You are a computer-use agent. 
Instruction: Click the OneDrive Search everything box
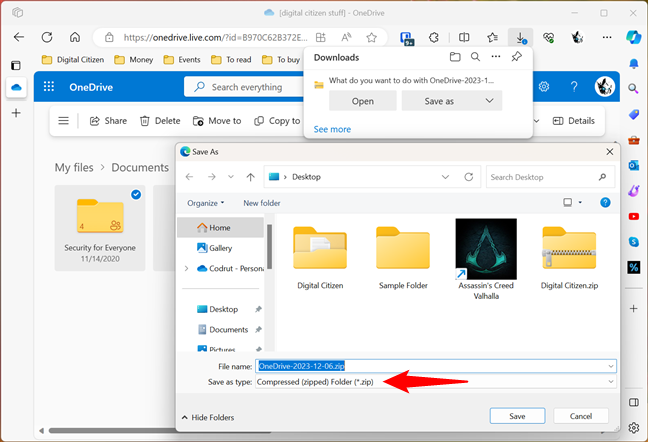point(244,87)
